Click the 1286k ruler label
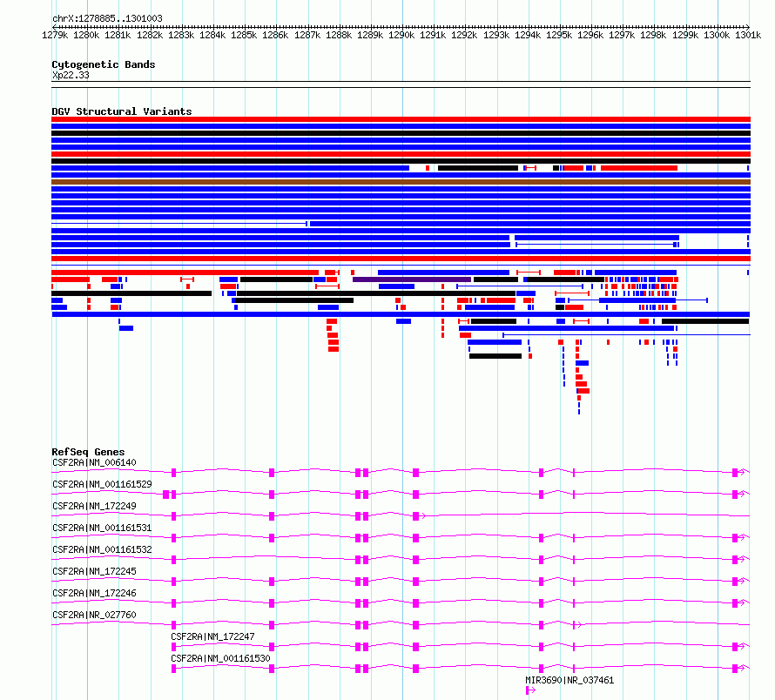Screen dimensions: 775x700 (275, 35)
